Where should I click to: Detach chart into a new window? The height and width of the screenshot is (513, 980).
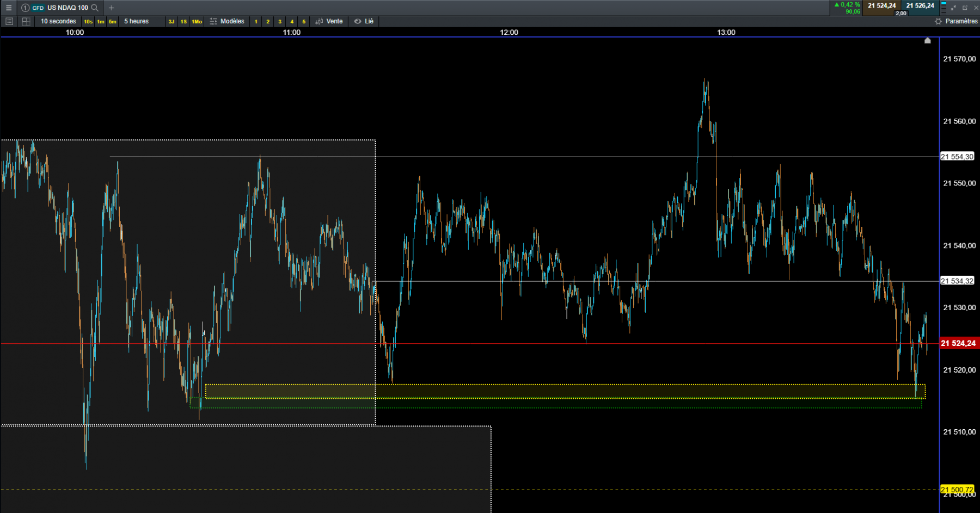tap(965, 8)
